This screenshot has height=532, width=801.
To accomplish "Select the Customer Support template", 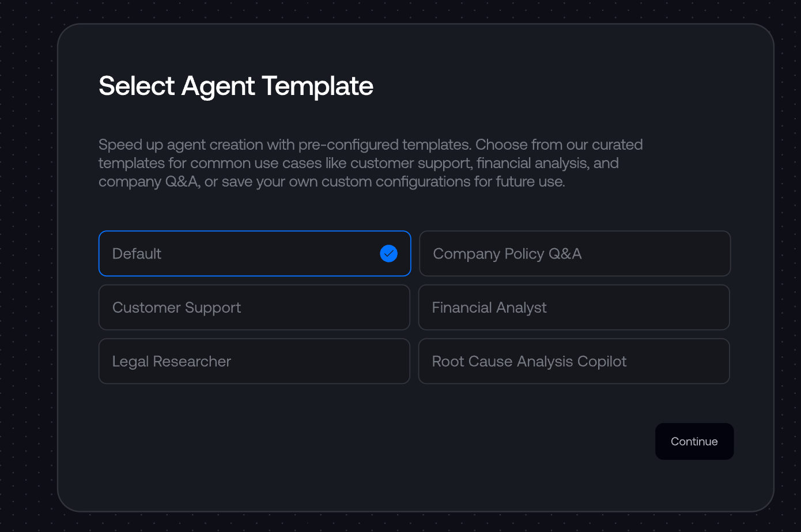I will tap(254, 307).
